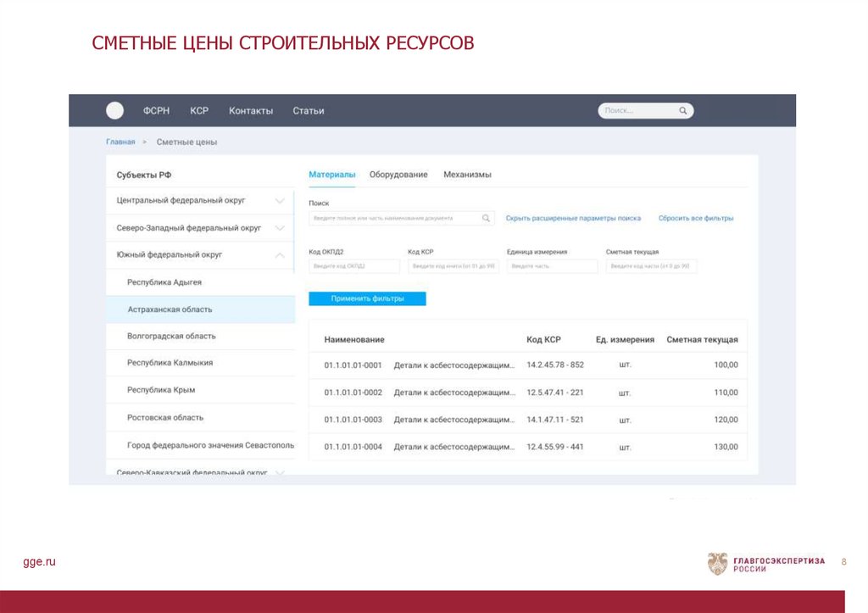This screenshot has width=868, height=613.
Task: Expand Северо-Кавказский федеральный округ
Action: coord(280,472)
